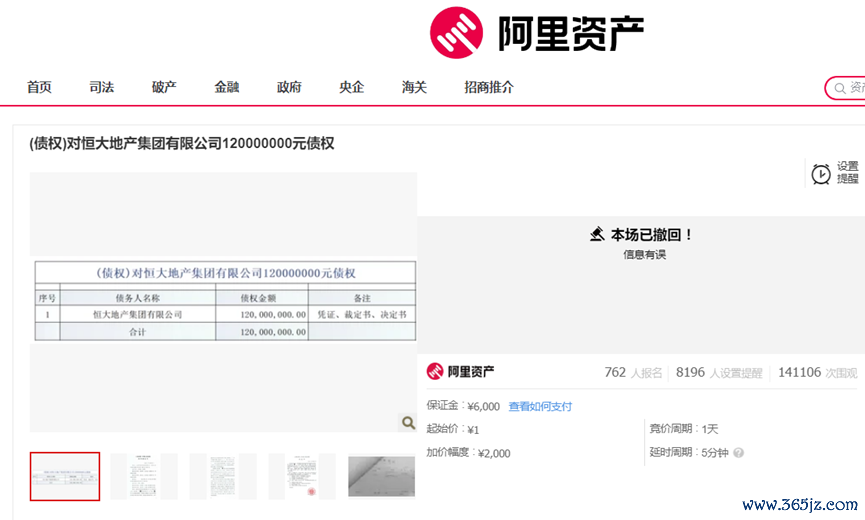This screenshot has height=520, width=865.
Task: Click the search magnifier icon
Action: click(840, 88)
